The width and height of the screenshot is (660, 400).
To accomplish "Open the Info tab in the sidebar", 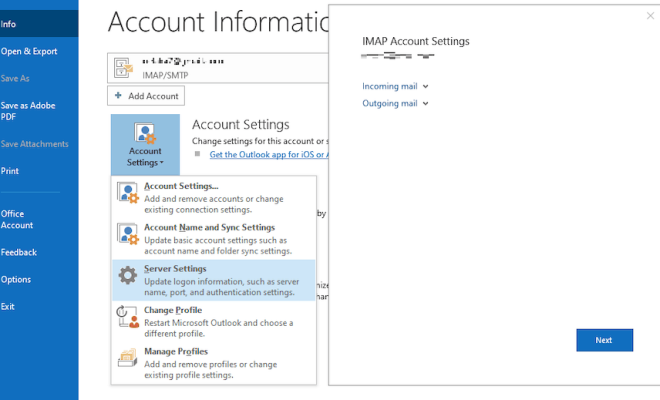I will [39, 24].
